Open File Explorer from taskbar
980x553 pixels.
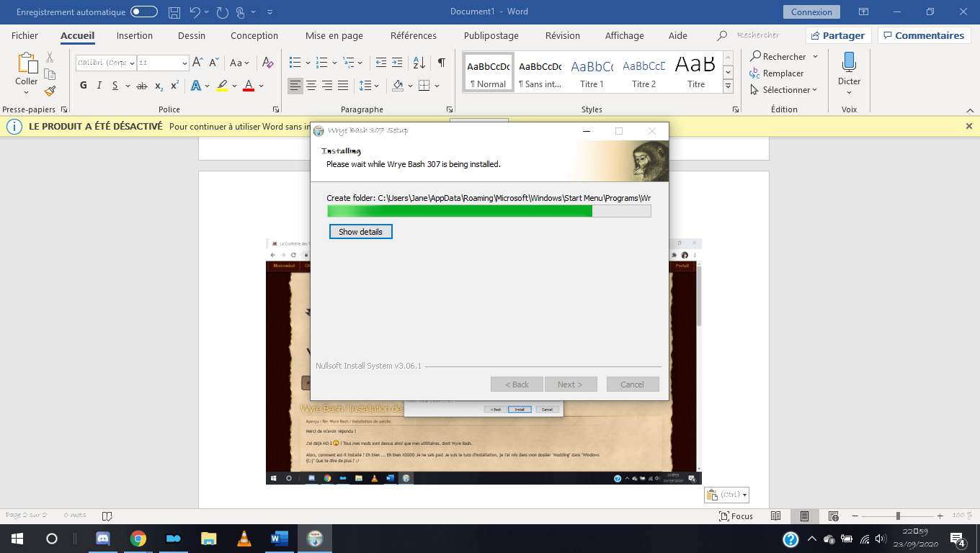(209, 539)
